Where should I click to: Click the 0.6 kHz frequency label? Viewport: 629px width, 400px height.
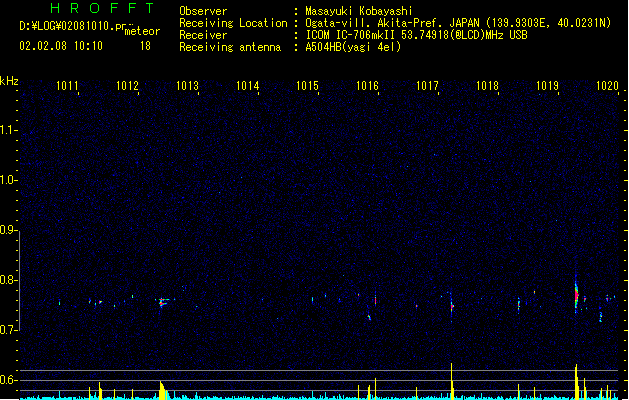point(8,380)
